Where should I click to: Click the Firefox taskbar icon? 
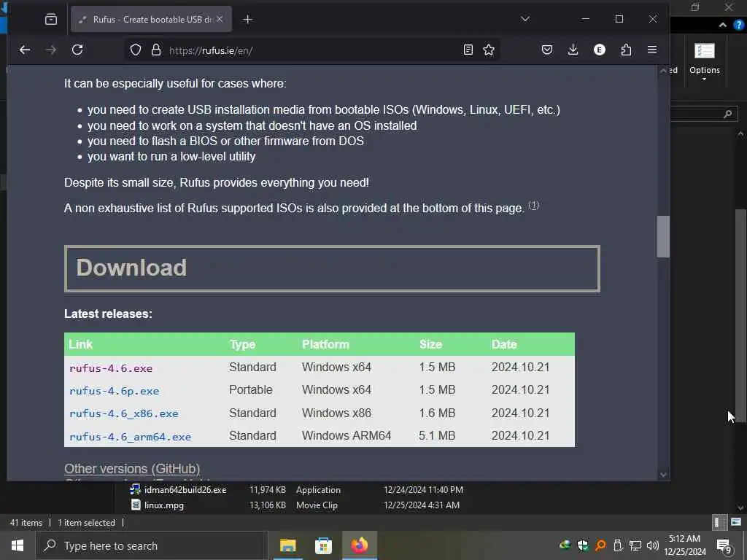pyautogui.click(x=359, y=545)
